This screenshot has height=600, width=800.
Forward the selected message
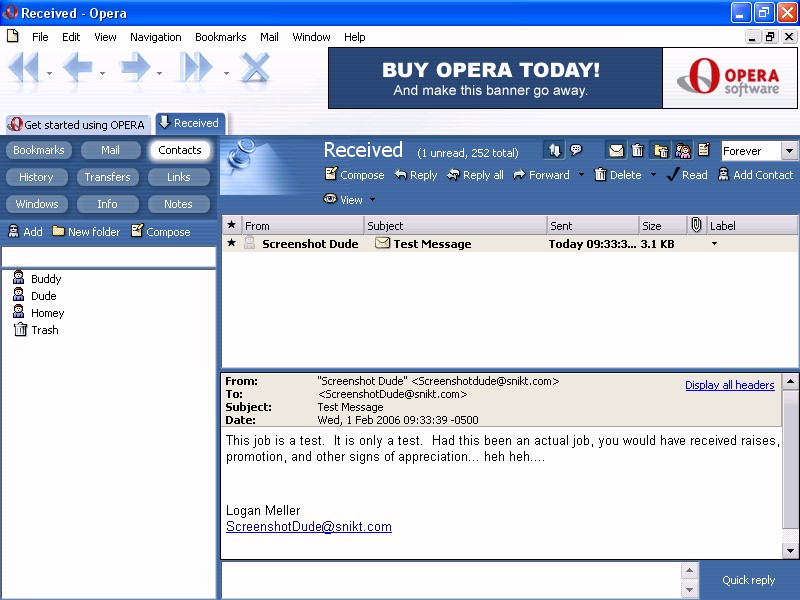click(x=542, y=174)
